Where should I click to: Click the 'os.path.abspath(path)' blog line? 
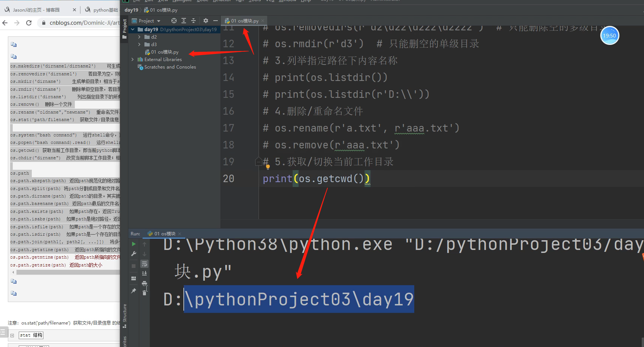pos(65,181)
